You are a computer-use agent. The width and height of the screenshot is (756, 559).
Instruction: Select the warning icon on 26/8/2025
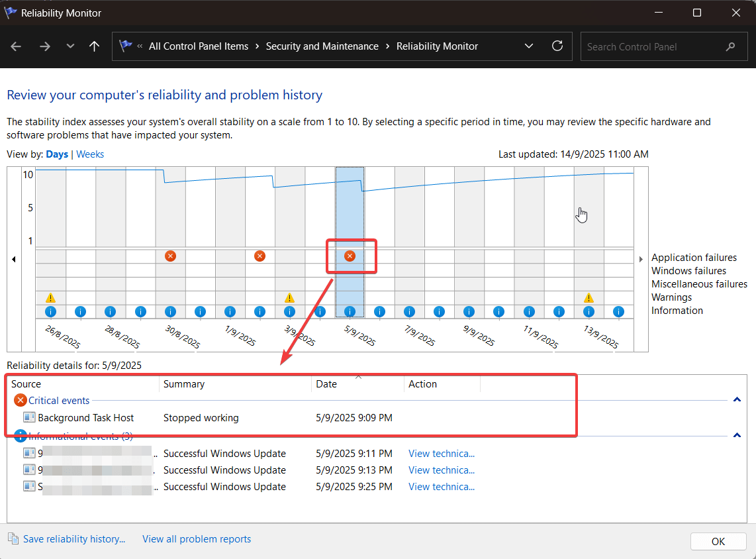[x=50, y=298]
